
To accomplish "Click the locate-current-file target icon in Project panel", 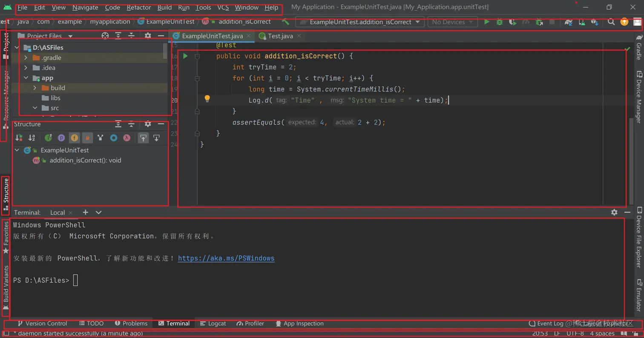I will [105, 36].
